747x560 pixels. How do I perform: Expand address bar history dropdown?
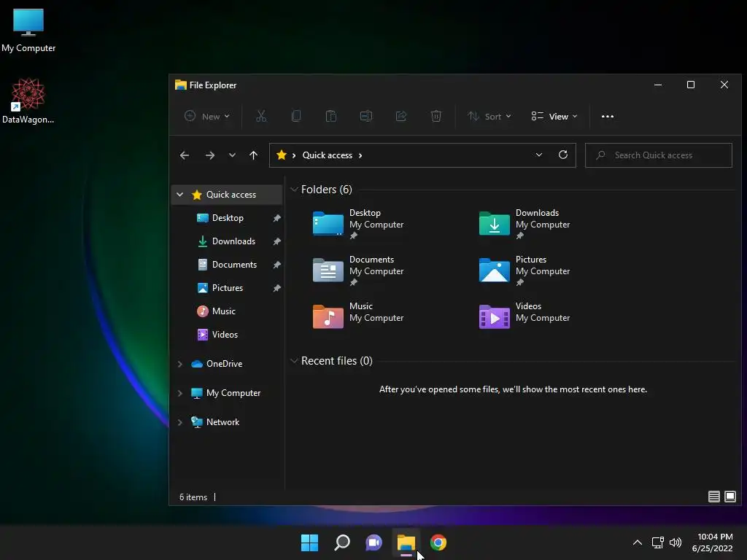pos(539,155)
